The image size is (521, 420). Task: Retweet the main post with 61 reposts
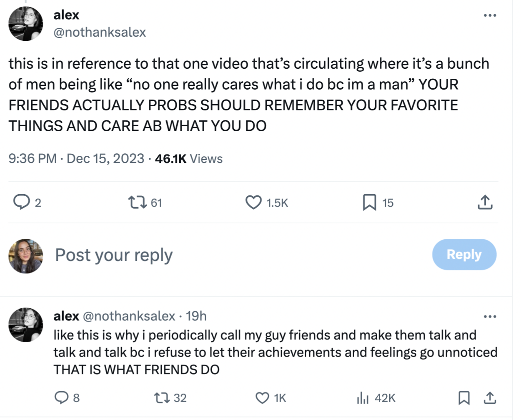(x=137, y=202)
